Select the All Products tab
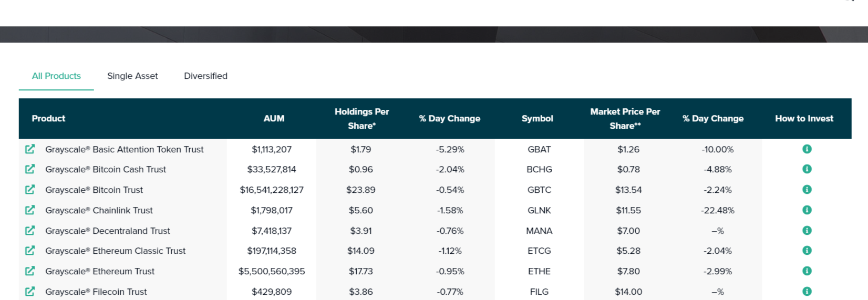The height and width of the screenshot is (300, 868). [56, 76]
